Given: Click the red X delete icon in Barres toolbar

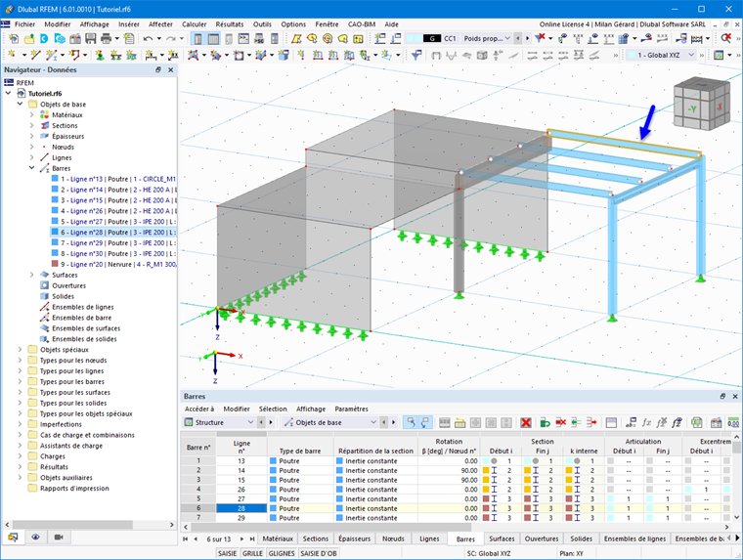Looking at the screenshot, I should pyautogui.click(x=526, y=422).
